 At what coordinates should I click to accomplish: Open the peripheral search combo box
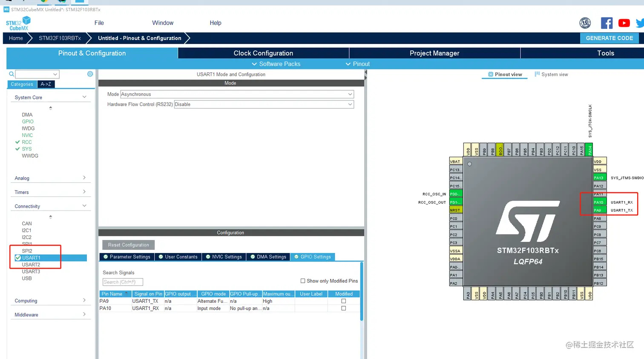(37, 74)
